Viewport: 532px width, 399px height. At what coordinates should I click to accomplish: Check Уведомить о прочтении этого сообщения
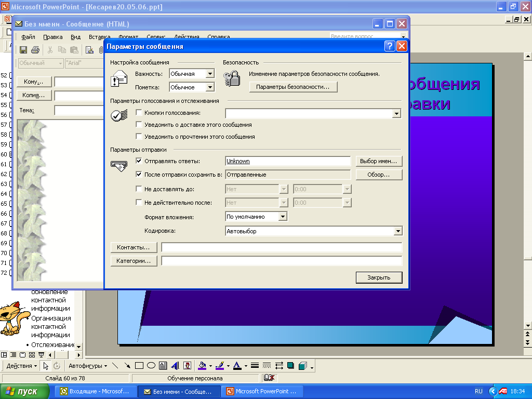coord(139,137)
